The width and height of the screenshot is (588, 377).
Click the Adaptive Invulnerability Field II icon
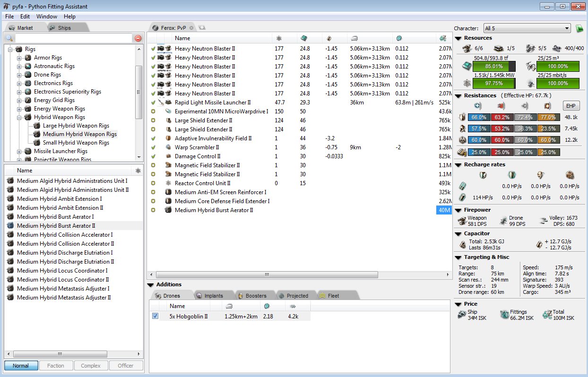tap(169, 138)
